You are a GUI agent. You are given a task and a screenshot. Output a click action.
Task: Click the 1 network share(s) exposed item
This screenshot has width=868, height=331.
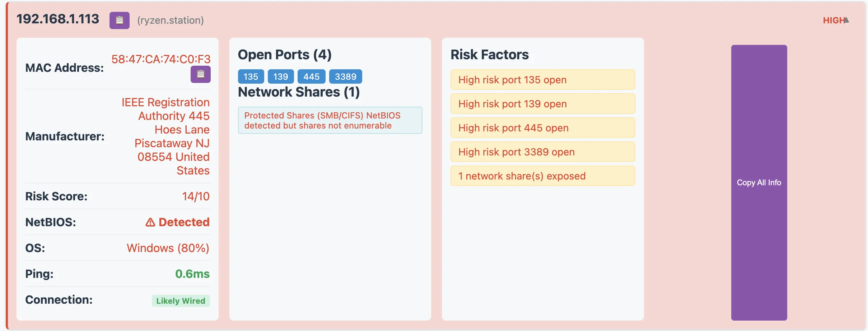(543, 176)
